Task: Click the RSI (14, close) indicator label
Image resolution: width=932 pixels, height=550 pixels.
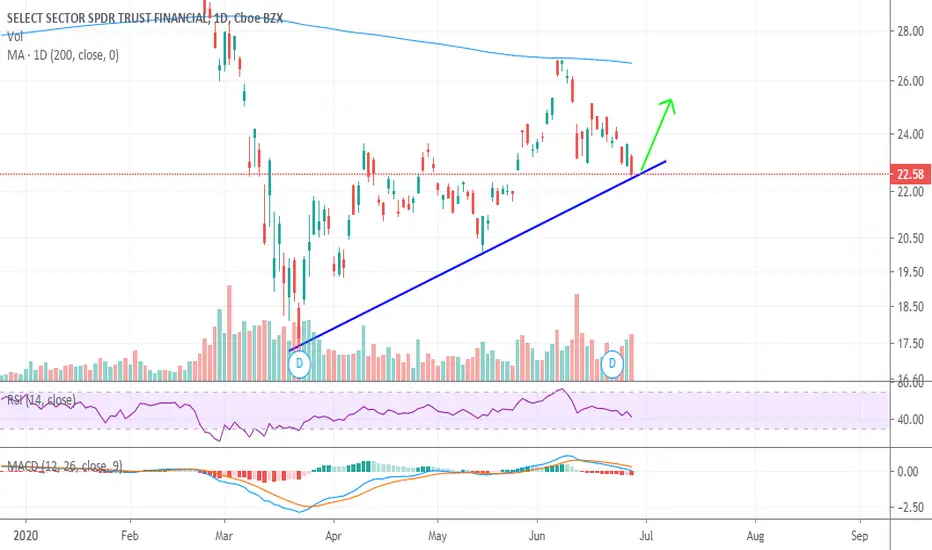Action: click(x=40, y=400)
